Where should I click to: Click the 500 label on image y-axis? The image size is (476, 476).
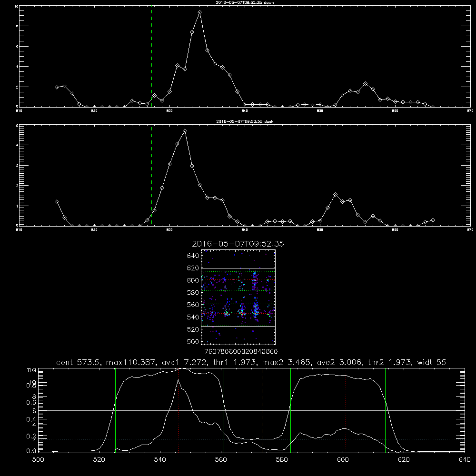pos(193,341)
